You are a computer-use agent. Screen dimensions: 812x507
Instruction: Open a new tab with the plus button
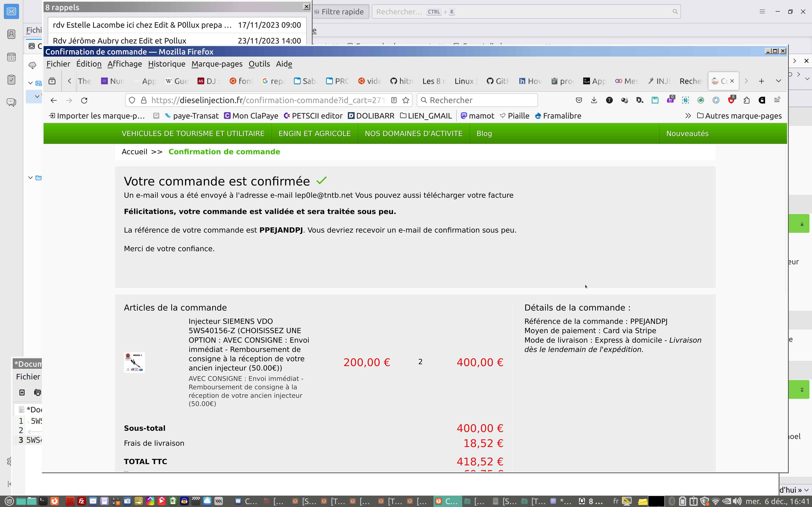coord(761,81)
